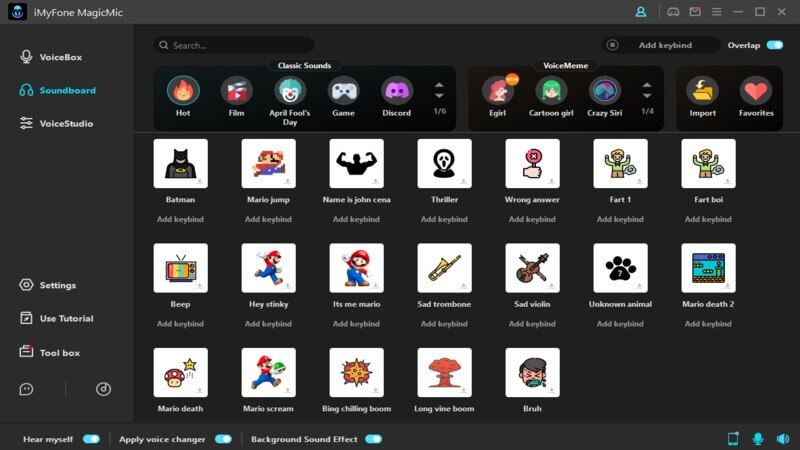The height and width of the screenshot is (450, 800).
Task: Play the Bruh sound thumbnail
Action: click(533, 372)
